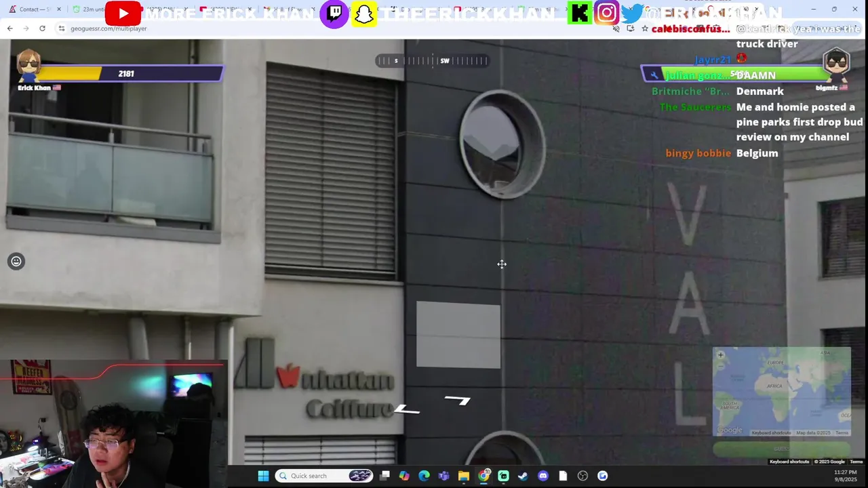Open Microsoft Teams from the taskbar

[x=443, y=476]
